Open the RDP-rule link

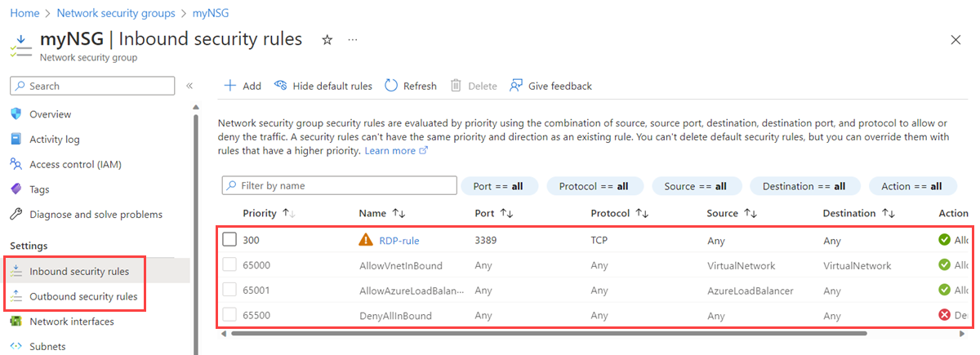399,241
